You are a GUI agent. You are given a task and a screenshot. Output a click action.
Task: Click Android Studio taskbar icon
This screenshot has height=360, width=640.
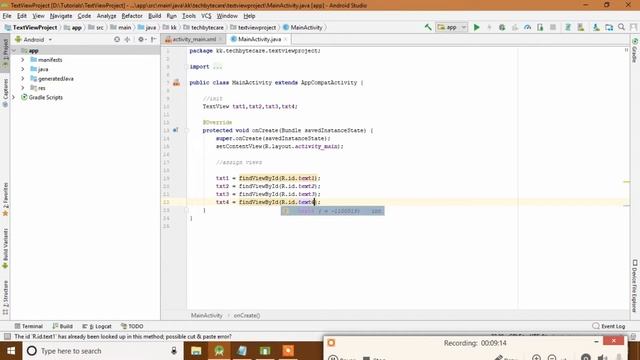219,351
